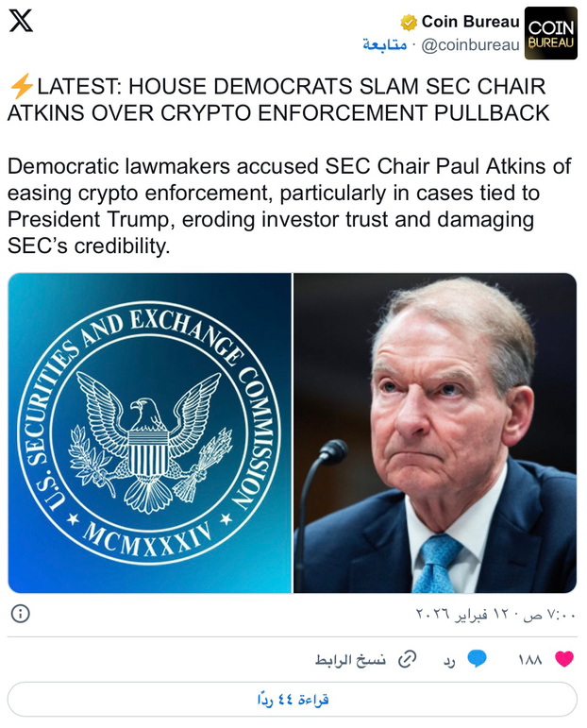The width and height of the screenshot is (587, 728).
Task: Follow Coin Bureau via the متابعة link
Action: pyautogui.click(x=385, y=45)
